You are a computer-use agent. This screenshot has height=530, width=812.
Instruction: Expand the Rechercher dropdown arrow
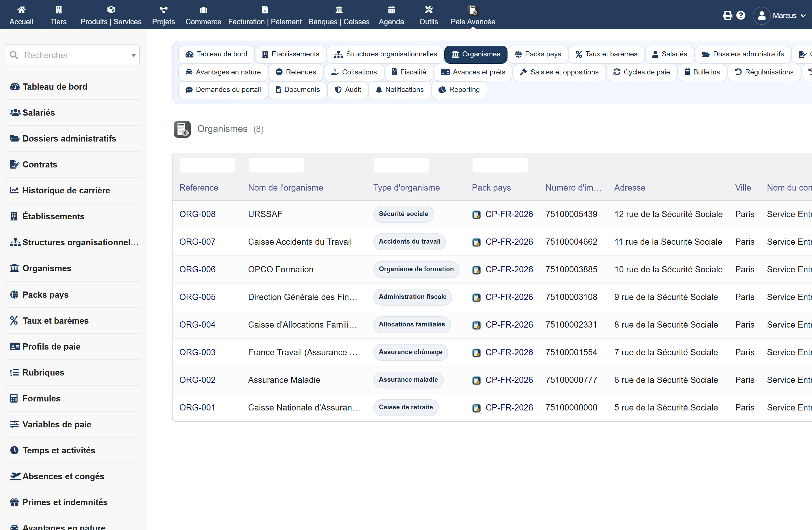click(x=133, y=55)
